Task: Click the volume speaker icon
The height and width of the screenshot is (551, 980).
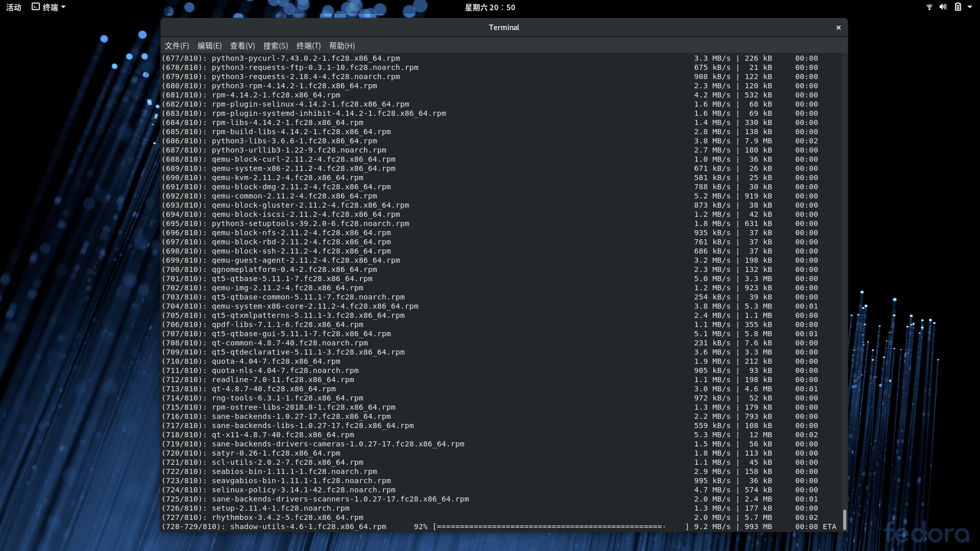Action: pos(943,7)
